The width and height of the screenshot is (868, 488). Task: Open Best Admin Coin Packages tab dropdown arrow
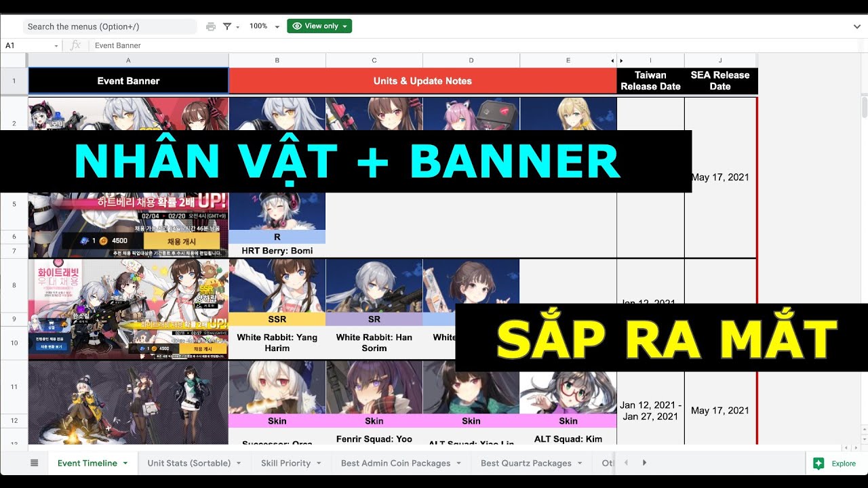tap(459, 464)
